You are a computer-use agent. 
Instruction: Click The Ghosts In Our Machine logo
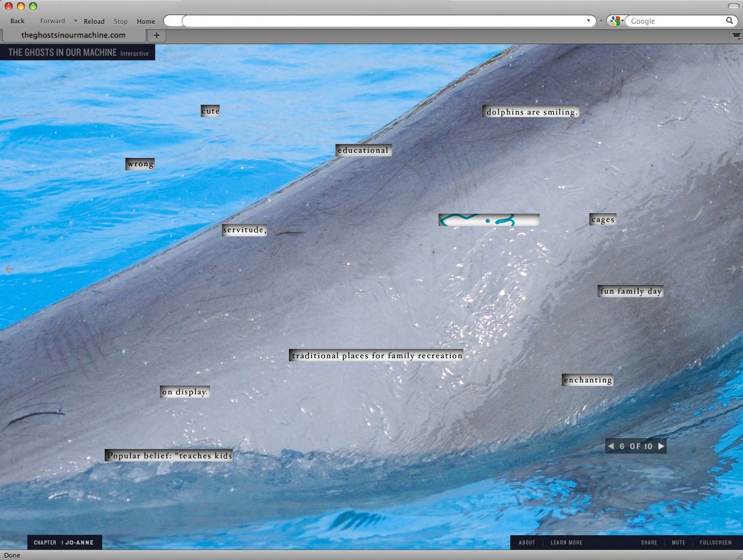pos(78,53)
